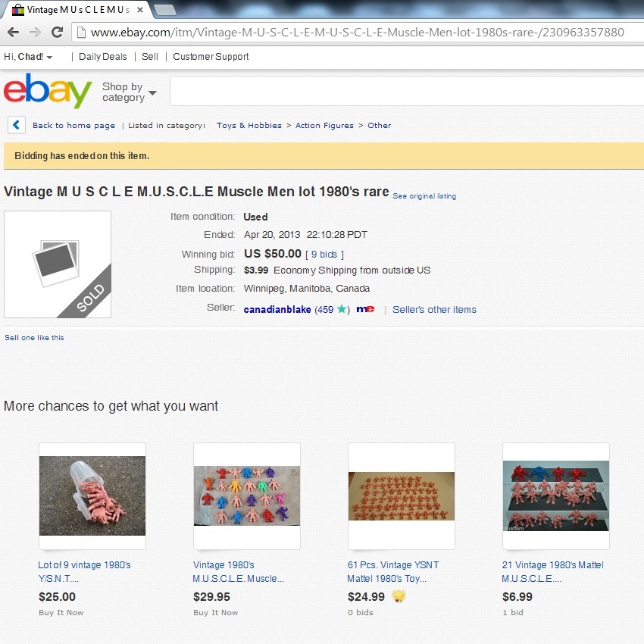The width and height of the screenshot is (644, 644).
Task: View the 9 bids history link
Action: (324, 255)
